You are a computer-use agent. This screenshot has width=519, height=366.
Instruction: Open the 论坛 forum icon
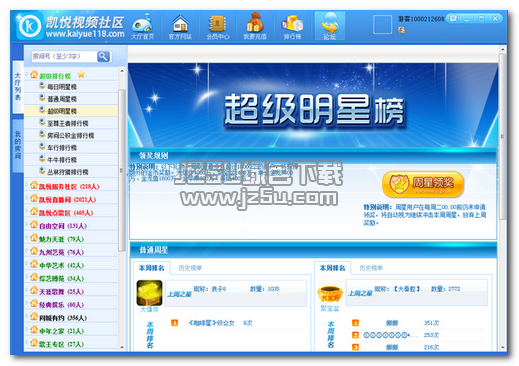pos(330,26)
